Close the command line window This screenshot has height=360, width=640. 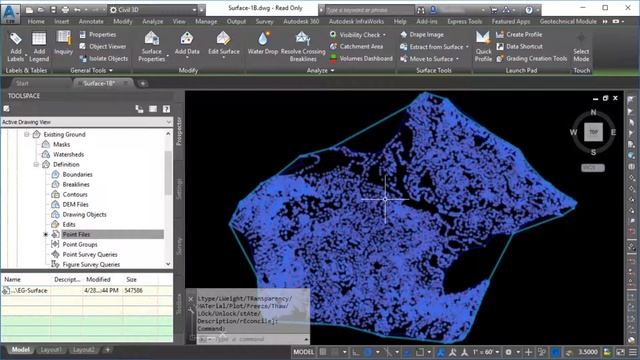click(x=191, y=299)
